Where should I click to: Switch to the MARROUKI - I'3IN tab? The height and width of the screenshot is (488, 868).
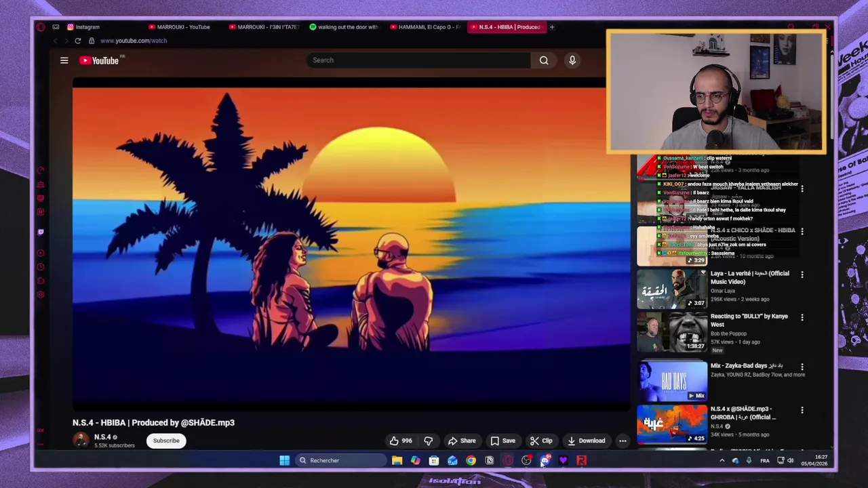[264, 27]
